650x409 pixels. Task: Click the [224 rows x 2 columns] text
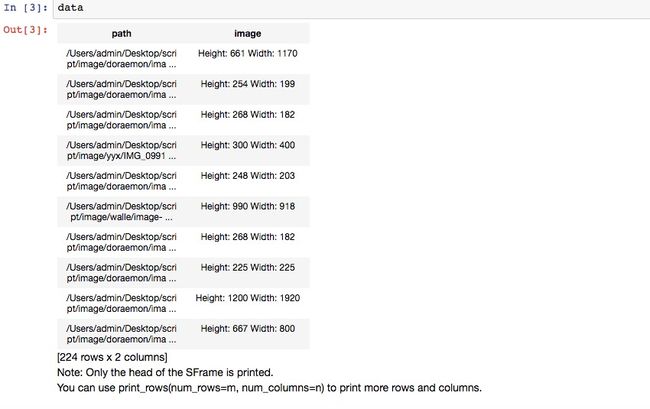(x=112, y=357)
